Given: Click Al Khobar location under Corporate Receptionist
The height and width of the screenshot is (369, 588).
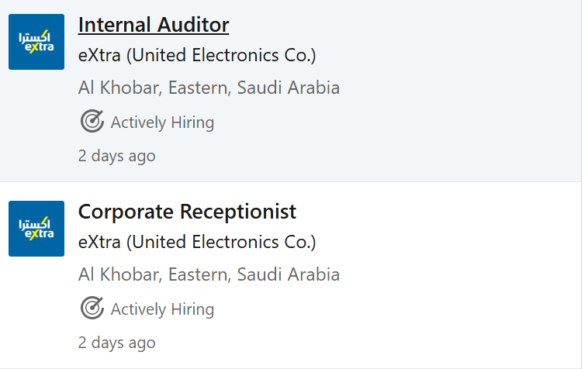Looking at the screenshot, I should tap(209, 274).
